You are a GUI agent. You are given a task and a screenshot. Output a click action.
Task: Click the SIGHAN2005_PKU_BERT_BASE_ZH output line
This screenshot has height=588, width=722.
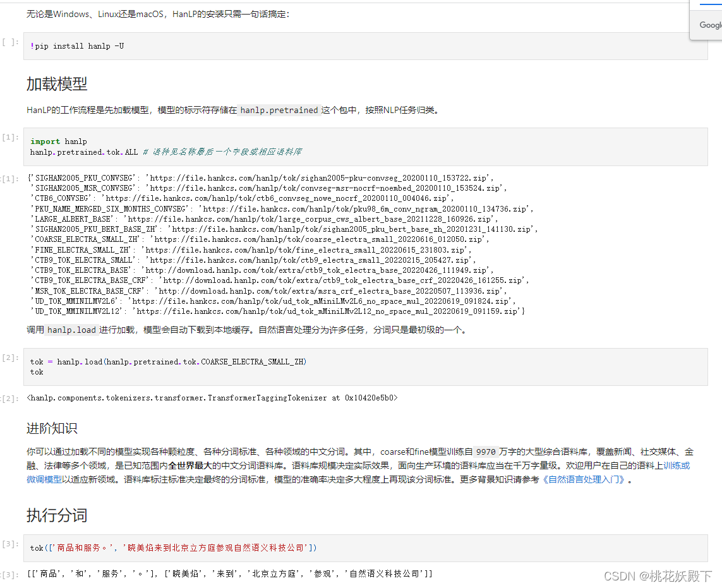(x=284, y=229)
